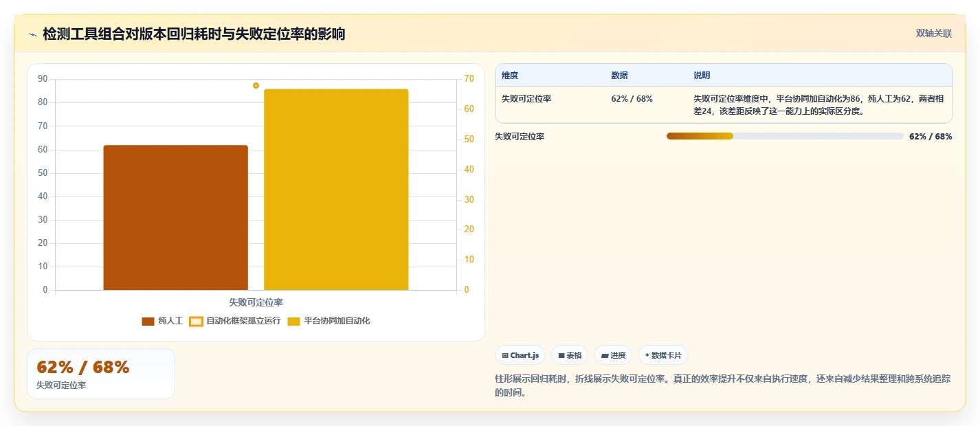This screenshot has width=980, height=426.
Task: Select the Chart.js chip
Action: pos(520,355)
